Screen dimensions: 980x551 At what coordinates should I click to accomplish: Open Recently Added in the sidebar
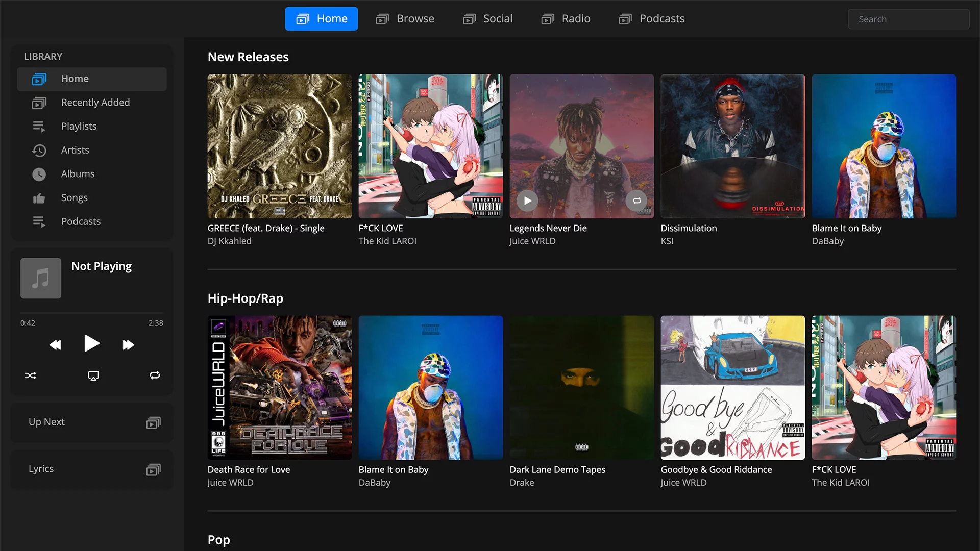tap(92, 103)
